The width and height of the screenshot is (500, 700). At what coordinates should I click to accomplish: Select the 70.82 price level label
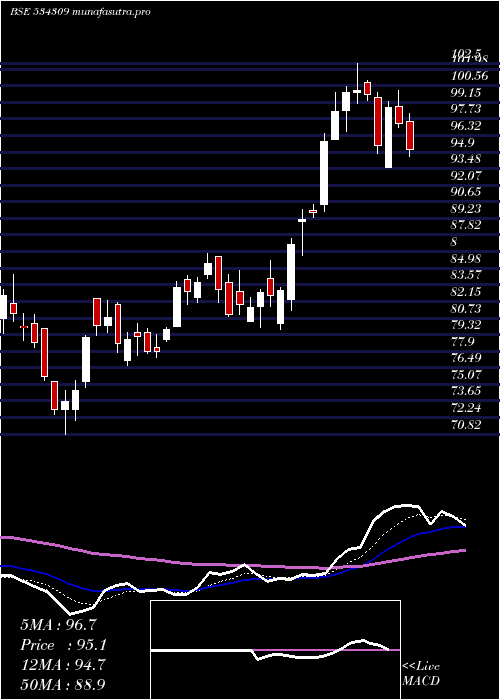click(x=466, y=425)
